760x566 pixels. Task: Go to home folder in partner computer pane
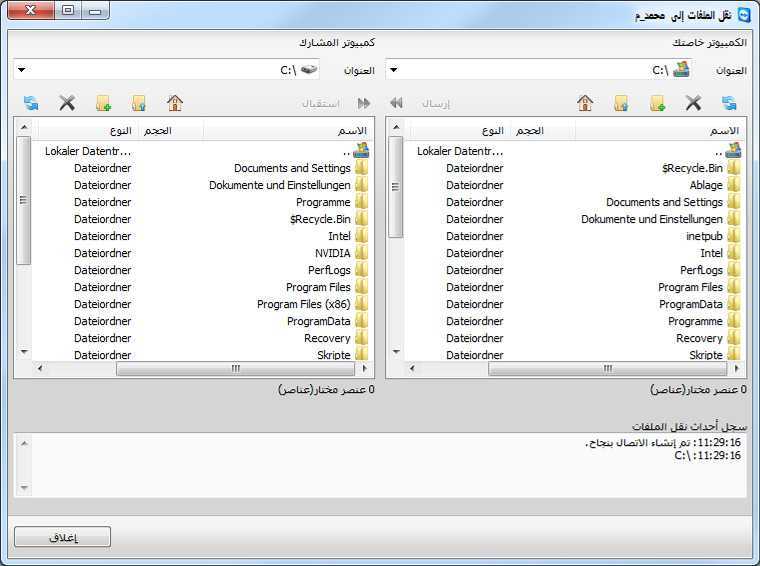click(x=174, y=103)
